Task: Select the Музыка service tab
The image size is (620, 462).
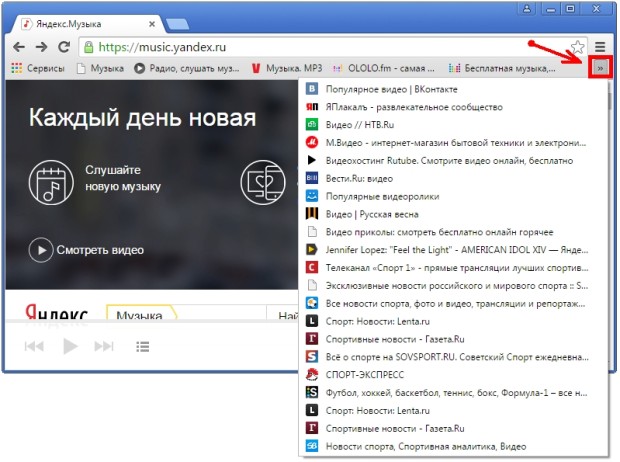Action: 141,313
